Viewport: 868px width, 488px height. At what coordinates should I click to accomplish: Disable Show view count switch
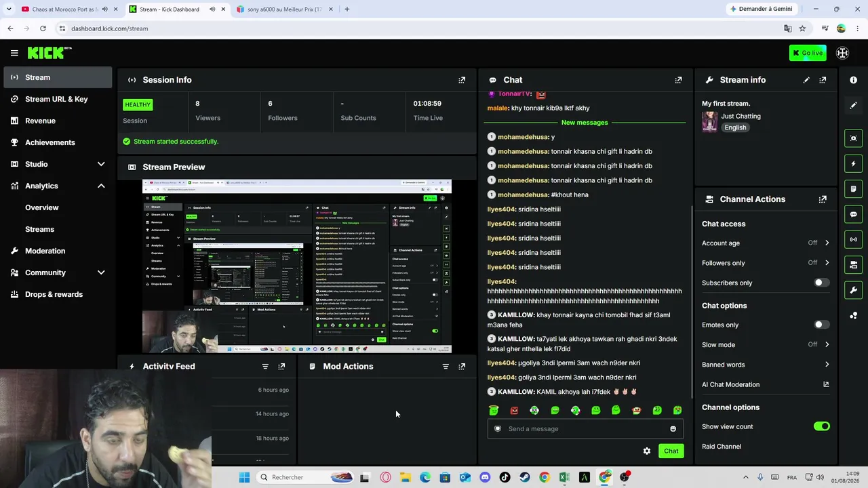[x=821, y=426]
